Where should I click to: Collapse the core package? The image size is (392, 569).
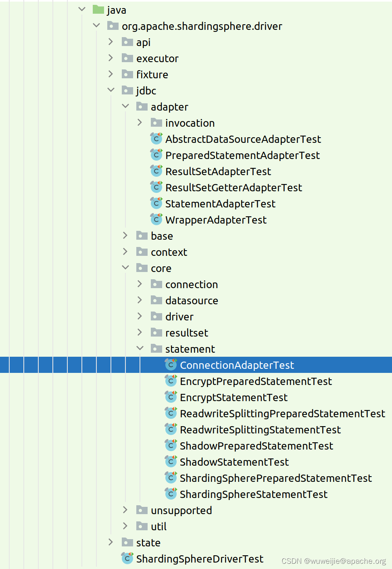coord(125,267)
